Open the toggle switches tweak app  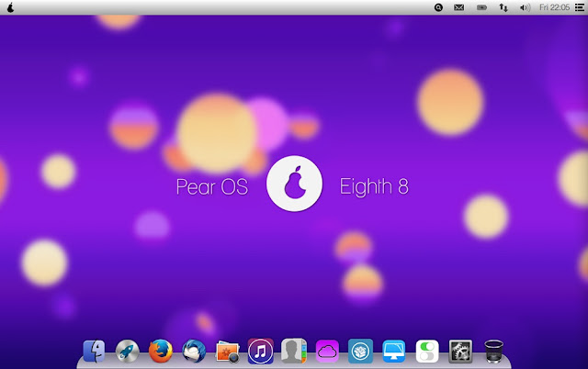(x=427, y=352)
